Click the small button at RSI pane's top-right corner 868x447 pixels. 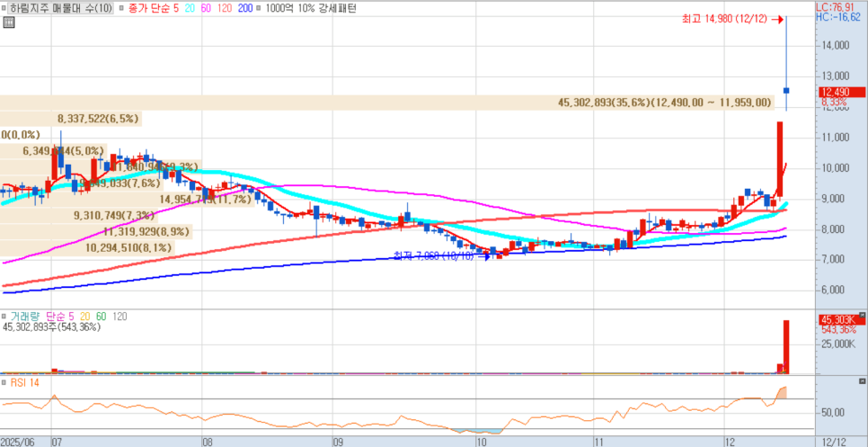point(862,382)
